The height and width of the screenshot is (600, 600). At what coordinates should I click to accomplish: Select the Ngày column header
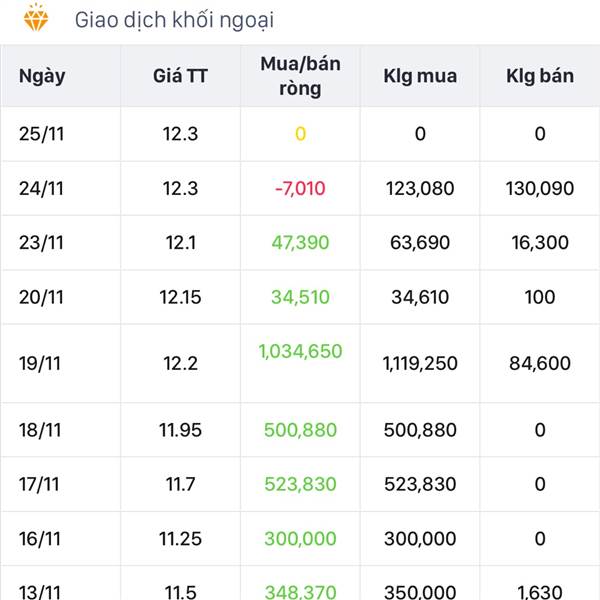pyautogui.click(x=42, y=76)
